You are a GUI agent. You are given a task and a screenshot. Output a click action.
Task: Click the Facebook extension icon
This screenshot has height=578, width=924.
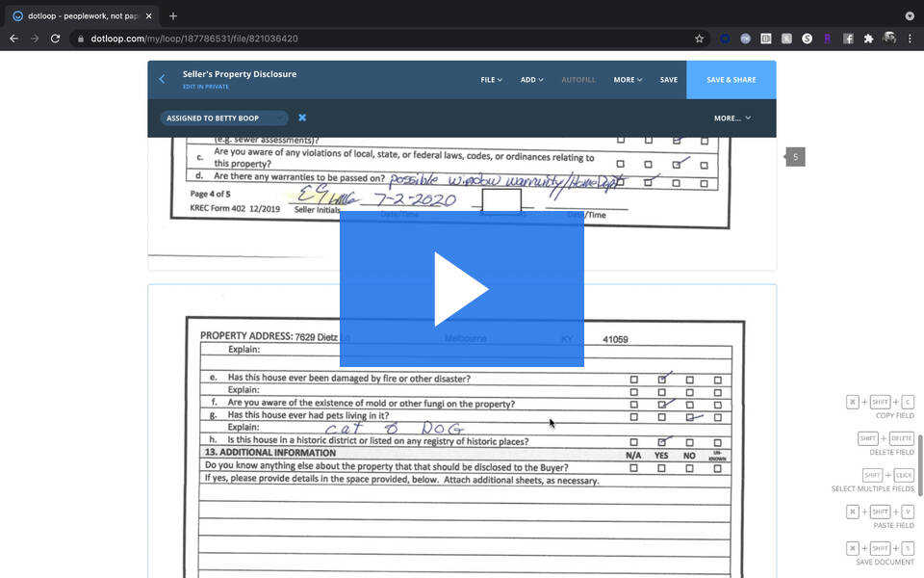[x=848, y=39]
